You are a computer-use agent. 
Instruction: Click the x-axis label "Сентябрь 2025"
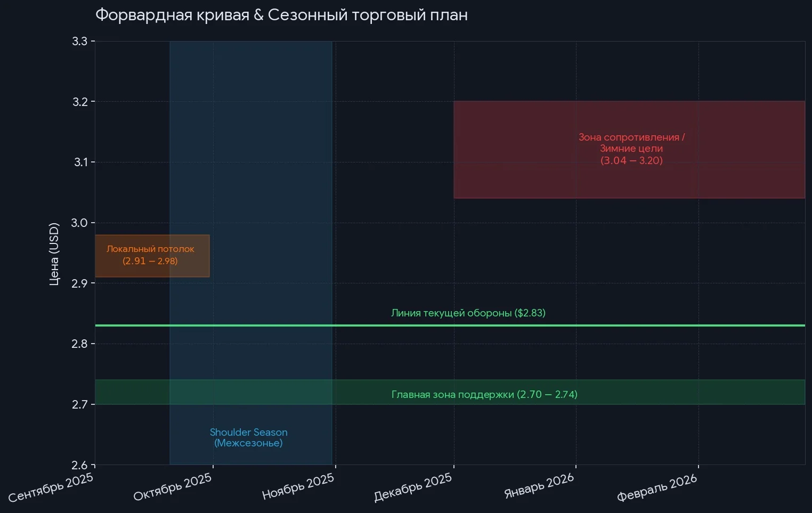(51, 487)
